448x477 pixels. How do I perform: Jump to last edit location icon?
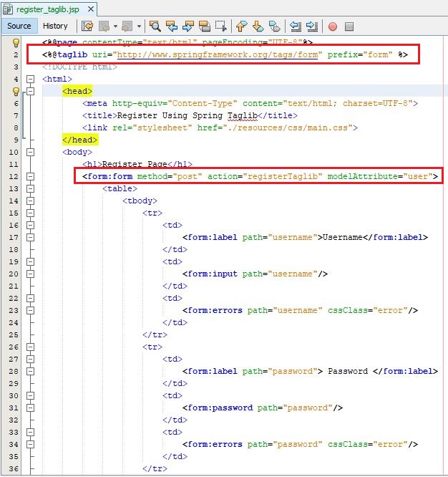[87, 26]
